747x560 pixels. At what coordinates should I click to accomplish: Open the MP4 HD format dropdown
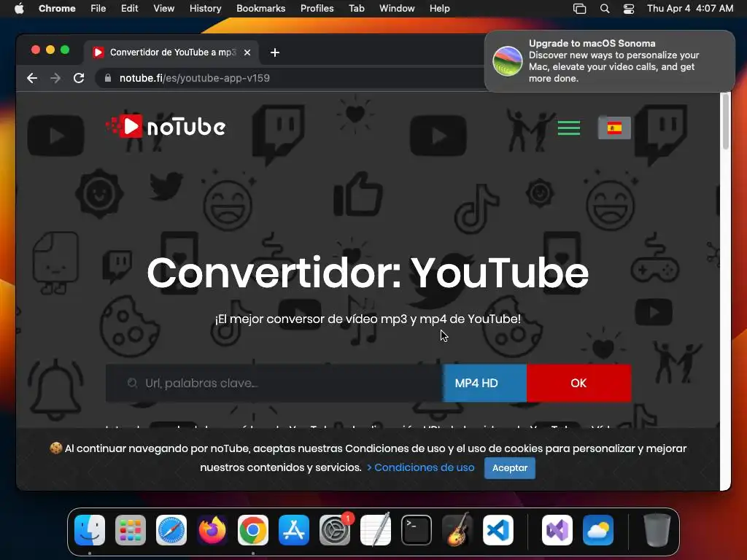[484, 384]
